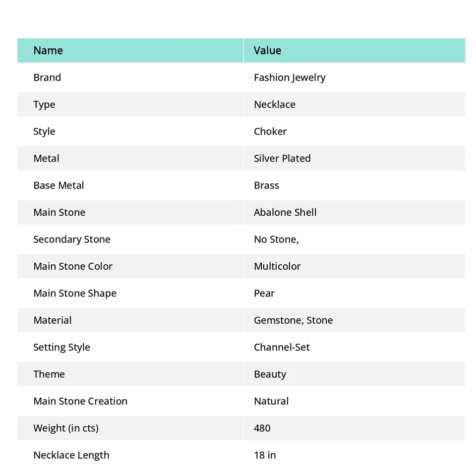Select the Necklace type value
476x476 pixels.
[x=274, y=105]
